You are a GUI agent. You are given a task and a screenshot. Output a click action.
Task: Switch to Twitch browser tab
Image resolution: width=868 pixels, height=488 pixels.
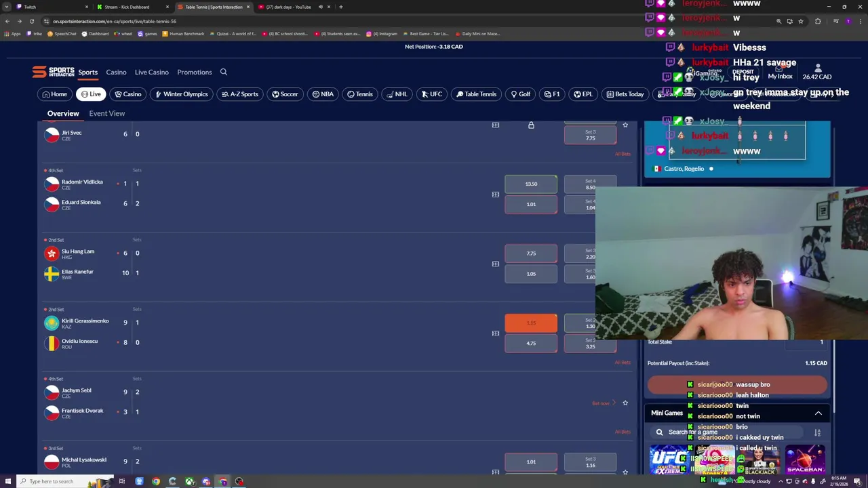tap(51, 7)
